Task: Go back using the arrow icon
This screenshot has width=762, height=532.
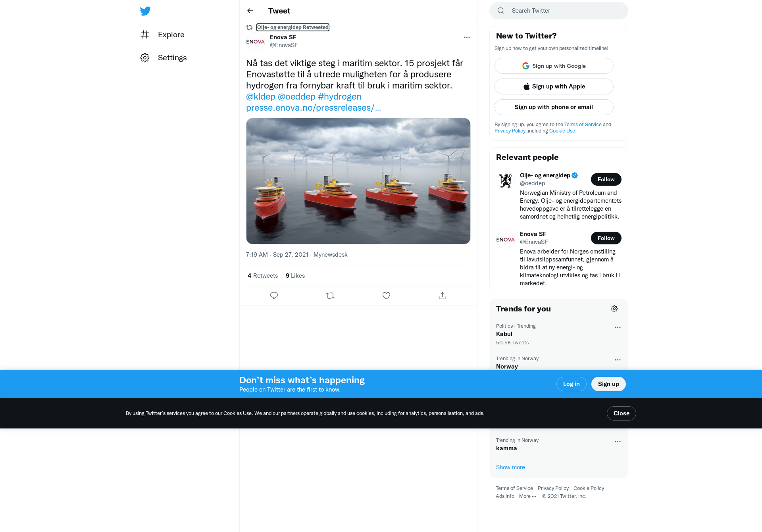Action: (250, 11)
